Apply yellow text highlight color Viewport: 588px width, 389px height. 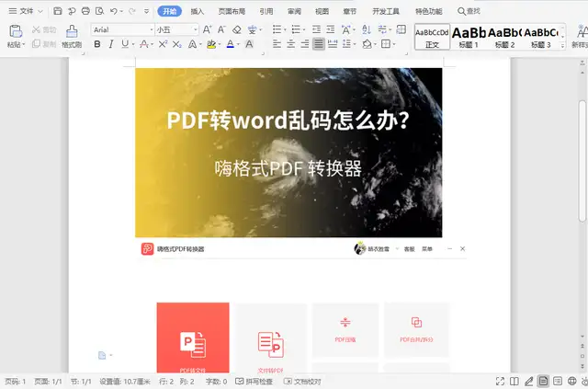(211, 44)
